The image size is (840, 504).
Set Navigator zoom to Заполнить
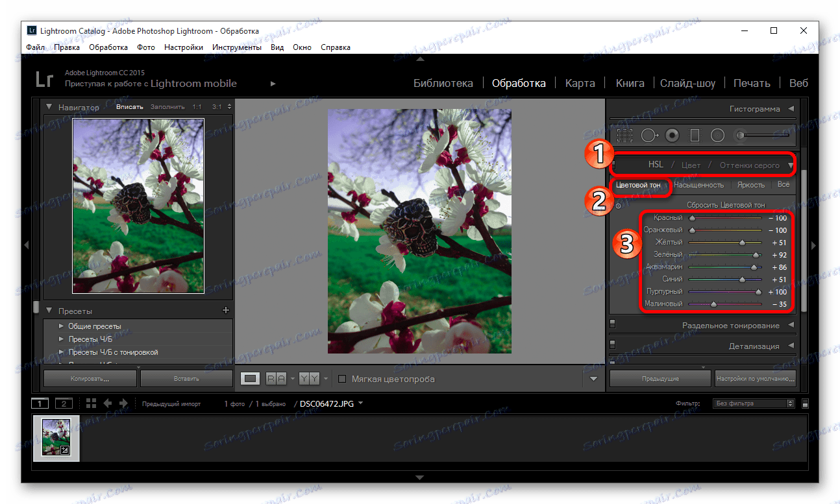coord(167,106)
